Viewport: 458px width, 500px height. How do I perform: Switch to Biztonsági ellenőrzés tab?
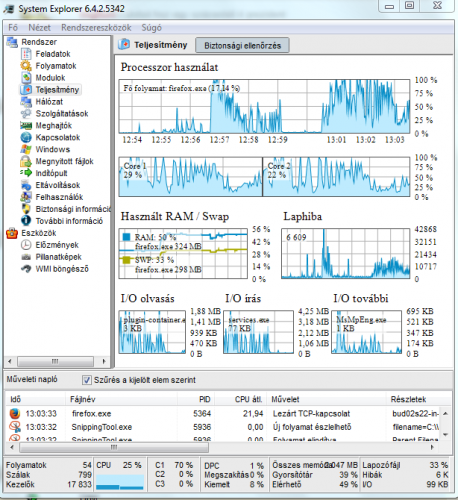[x=242, y=45]
